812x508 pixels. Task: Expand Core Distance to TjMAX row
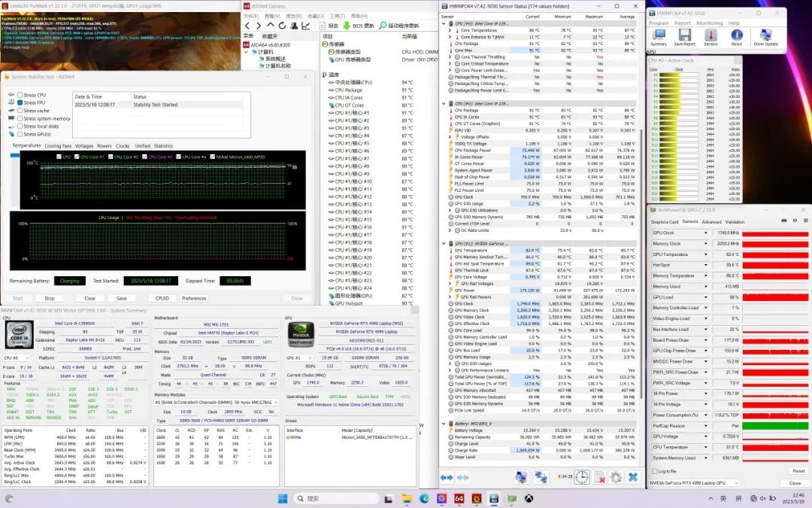(450, 37)
